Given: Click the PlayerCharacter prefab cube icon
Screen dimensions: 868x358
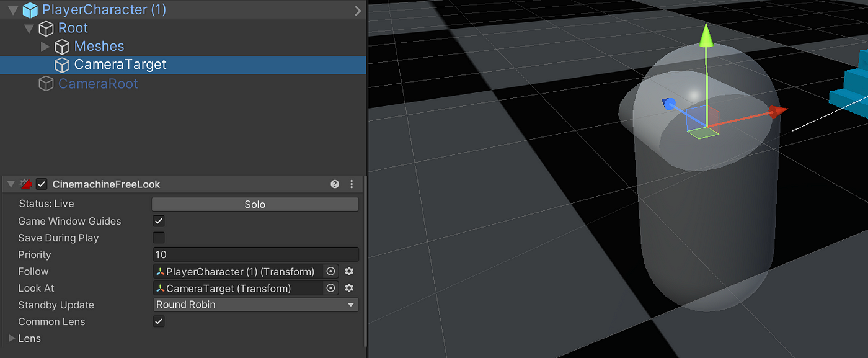Looking at the screenshot, I should (x=30, y=10).
